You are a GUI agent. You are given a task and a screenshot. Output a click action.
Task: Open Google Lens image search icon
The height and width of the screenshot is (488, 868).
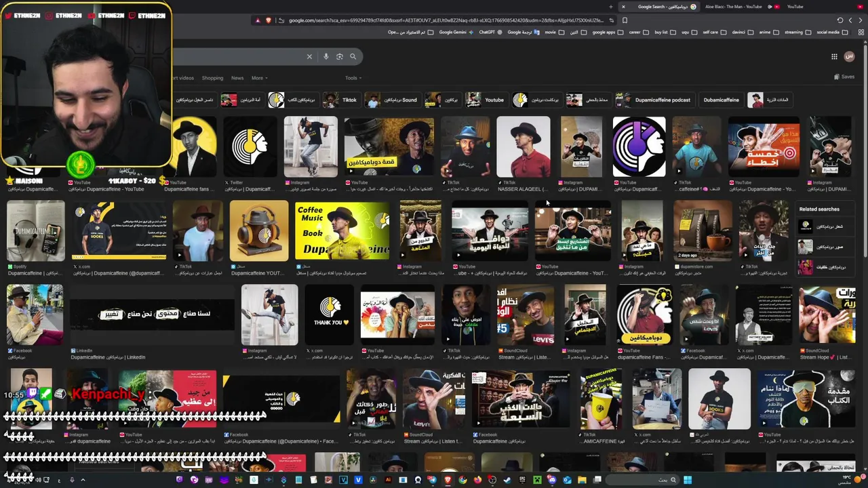pyautogui.click(x=340, y=56)
